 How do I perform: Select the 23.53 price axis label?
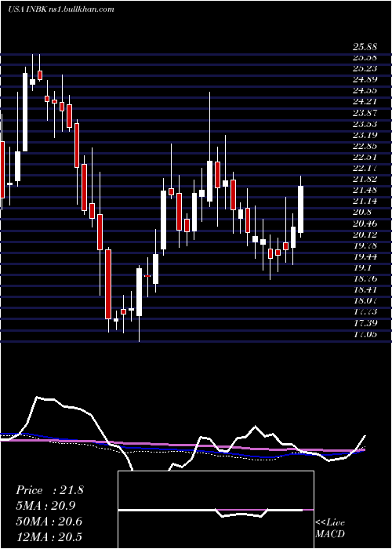(364, 124)
